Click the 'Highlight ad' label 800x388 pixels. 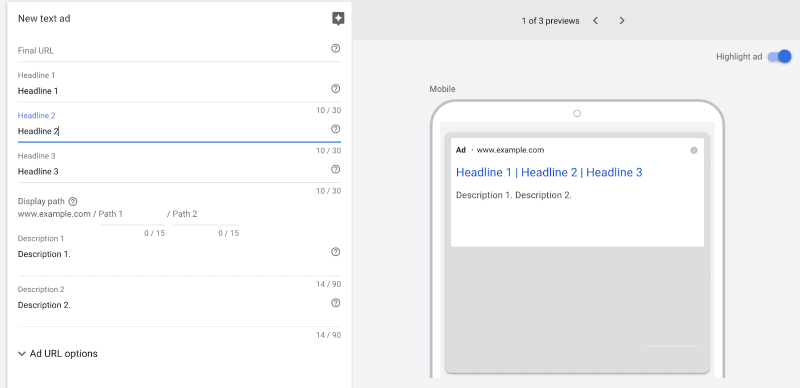coord(739,57)
